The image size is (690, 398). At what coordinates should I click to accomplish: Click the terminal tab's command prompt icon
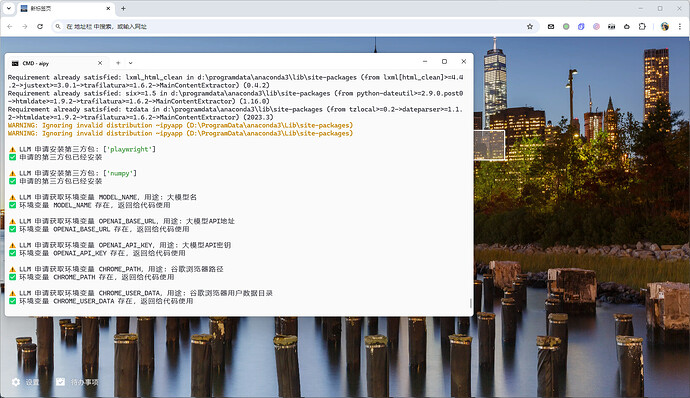point(15,63)
